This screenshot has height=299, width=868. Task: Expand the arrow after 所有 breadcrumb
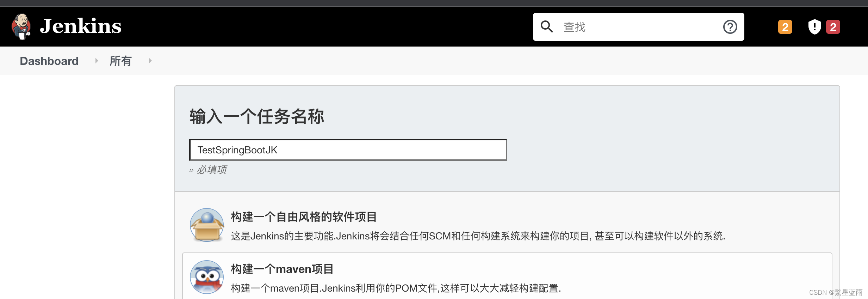click(x=150, y=61)
